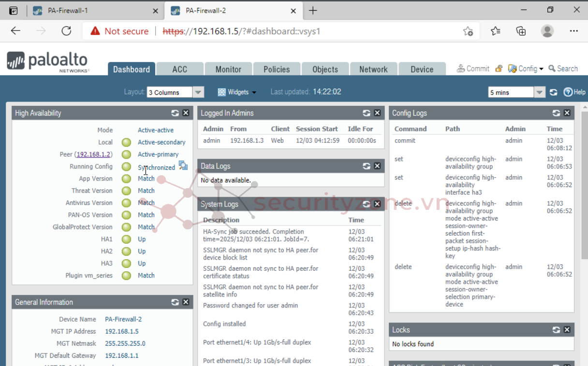Open the peer 192.168.1.2 link
Image resolution: width=588 pixels, height=366 pixels.
point(94,154)
